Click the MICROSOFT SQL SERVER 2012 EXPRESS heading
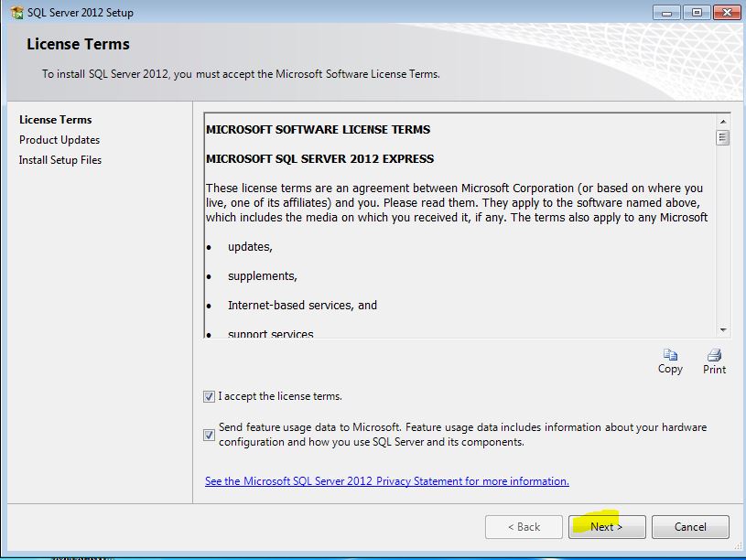The width and height of the screenshot is (746, 560). [x=319, y=159]
